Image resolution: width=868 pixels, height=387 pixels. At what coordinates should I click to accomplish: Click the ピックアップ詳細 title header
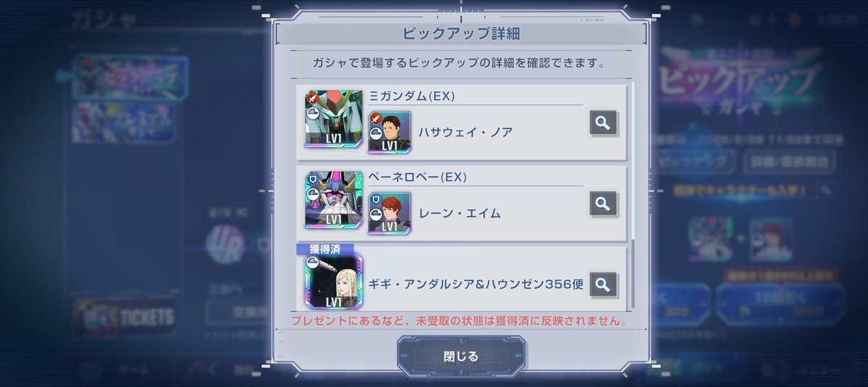coord(461,34)
